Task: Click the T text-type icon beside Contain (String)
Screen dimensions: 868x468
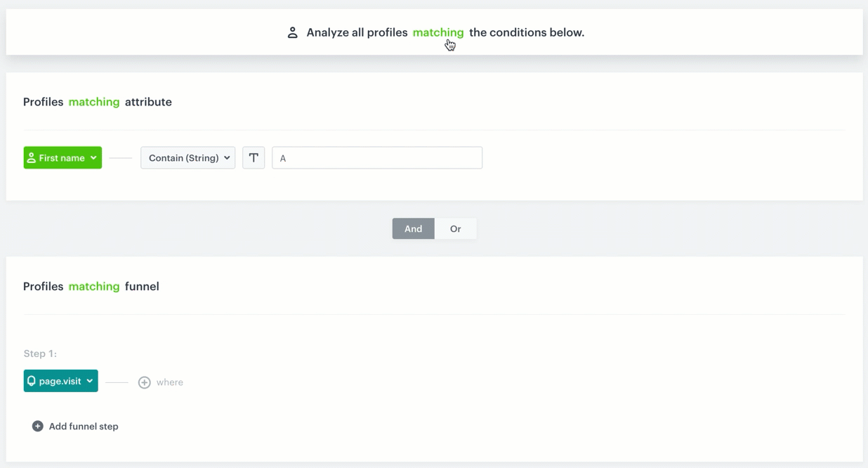Action: point(254,157)
